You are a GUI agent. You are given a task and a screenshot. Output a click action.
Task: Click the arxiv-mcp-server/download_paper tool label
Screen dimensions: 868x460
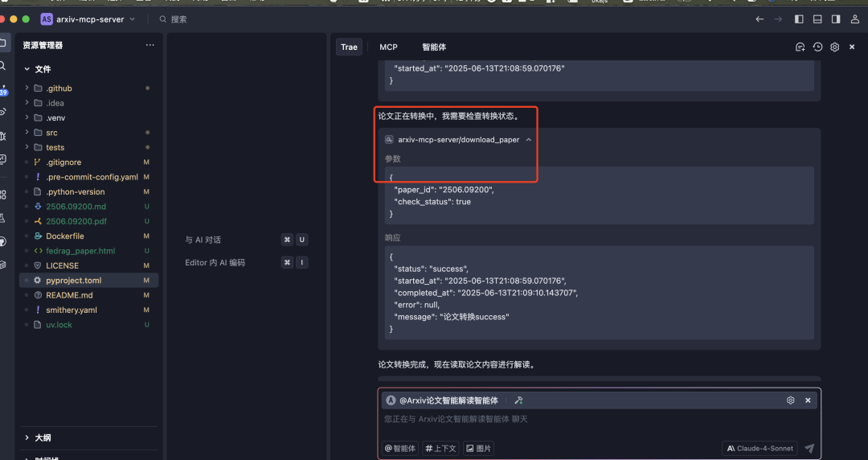click(458, 140)
